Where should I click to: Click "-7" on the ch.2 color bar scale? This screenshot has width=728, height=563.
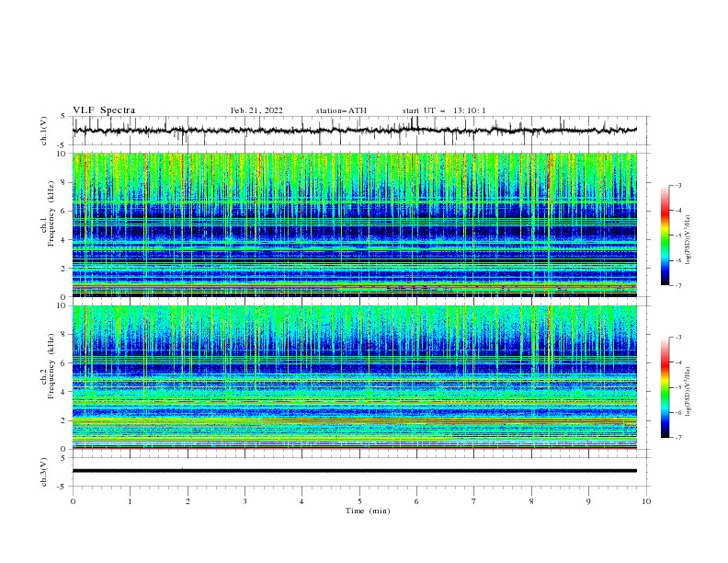click(678, 438)
